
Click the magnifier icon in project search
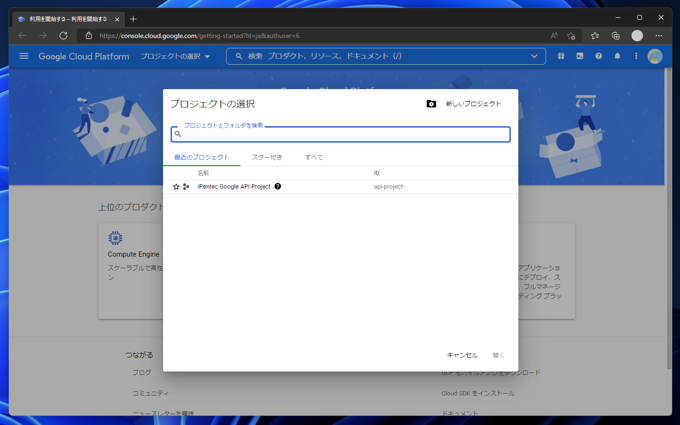(x=178, y=134)
